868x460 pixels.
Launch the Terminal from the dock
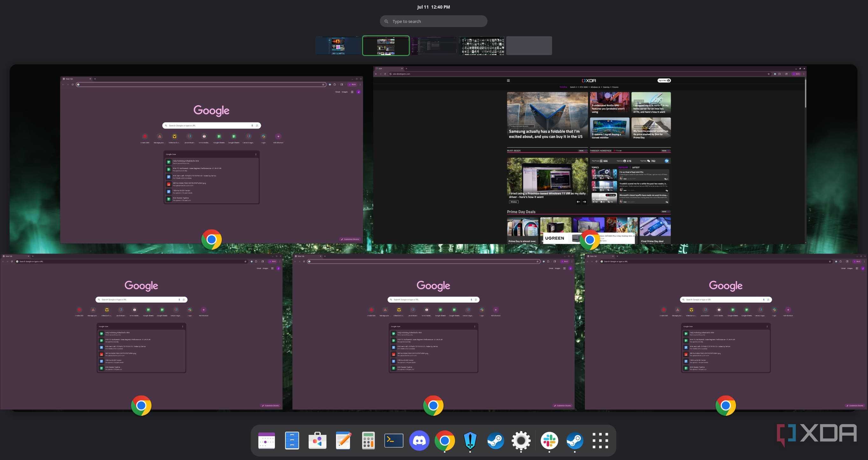click(x=394, y=441)
